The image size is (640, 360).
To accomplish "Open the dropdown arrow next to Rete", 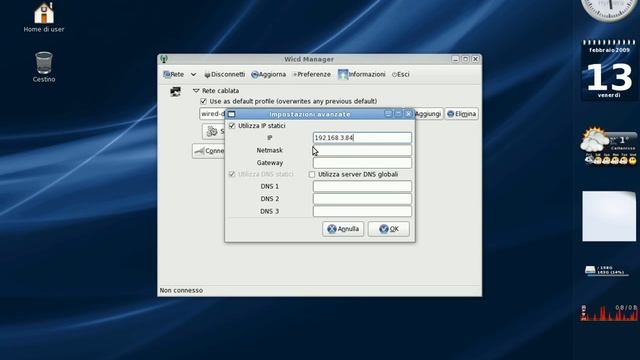I will 193,74.
